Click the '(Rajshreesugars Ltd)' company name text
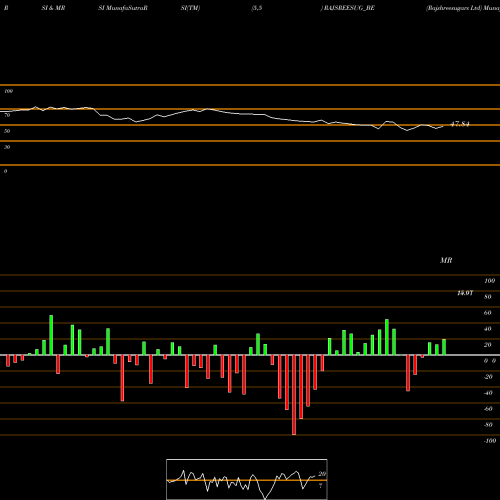 click(x=454, y=8)
